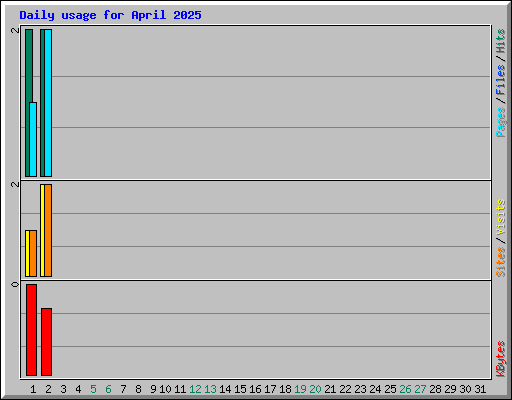The height and width of the screenshot is (400, 512).
Task: Click the day 2 cyan Pages bar
Action: pyautogui.click(x=48, y=103)
